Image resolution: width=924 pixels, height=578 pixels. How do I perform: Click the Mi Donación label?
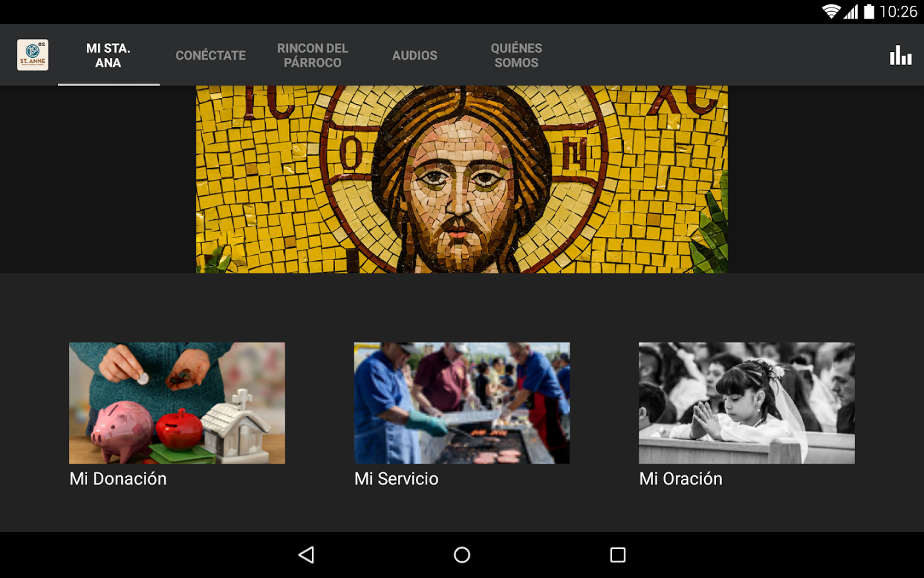click(x=118, y=479)
